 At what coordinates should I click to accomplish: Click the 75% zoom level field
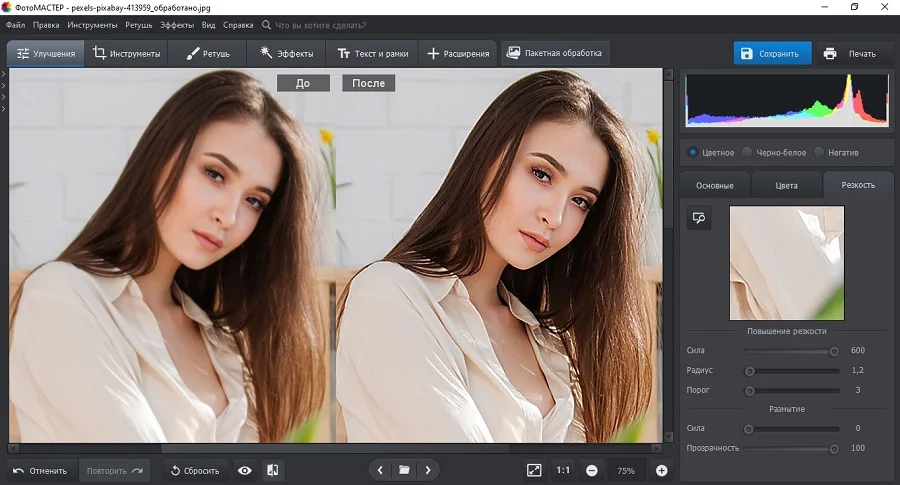click(x=625, y=470)
